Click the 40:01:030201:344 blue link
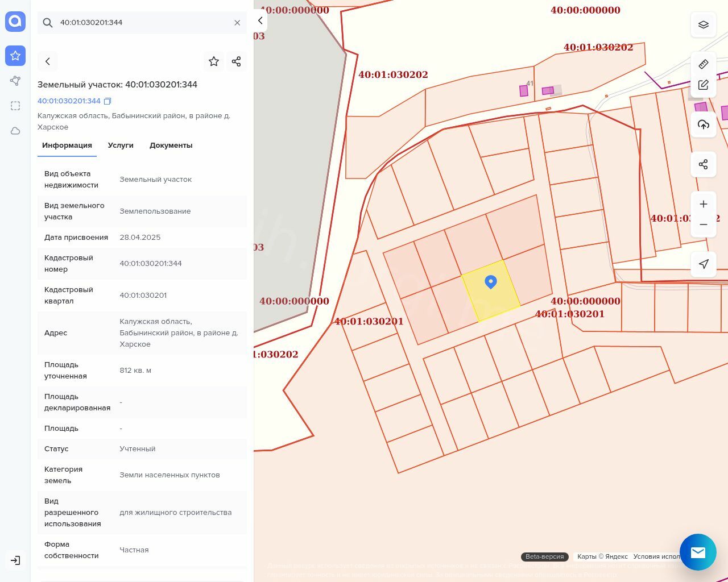The height and width of the screenshot is (582, 728). 69,101
